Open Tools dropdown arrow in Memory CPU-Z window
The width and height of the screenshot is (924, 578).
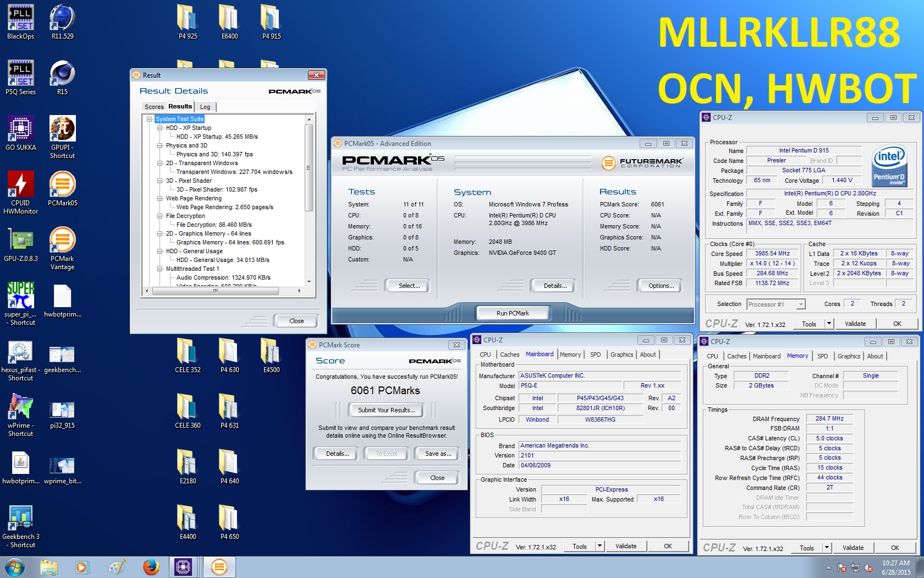tap(827, 548)
